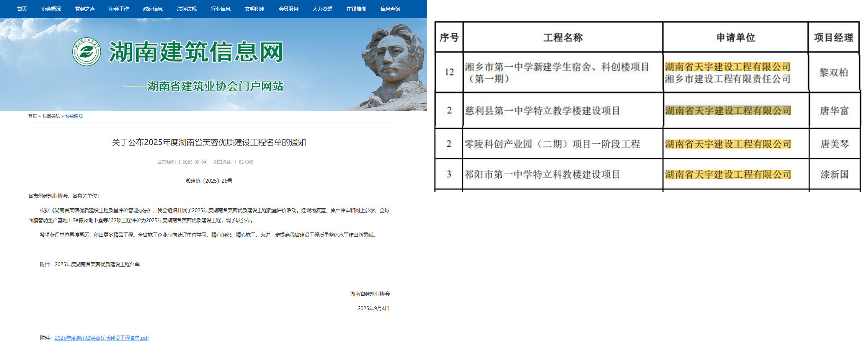Open 行业信息 from the top menu
This screenshot has width=868, height=347.
221,9
